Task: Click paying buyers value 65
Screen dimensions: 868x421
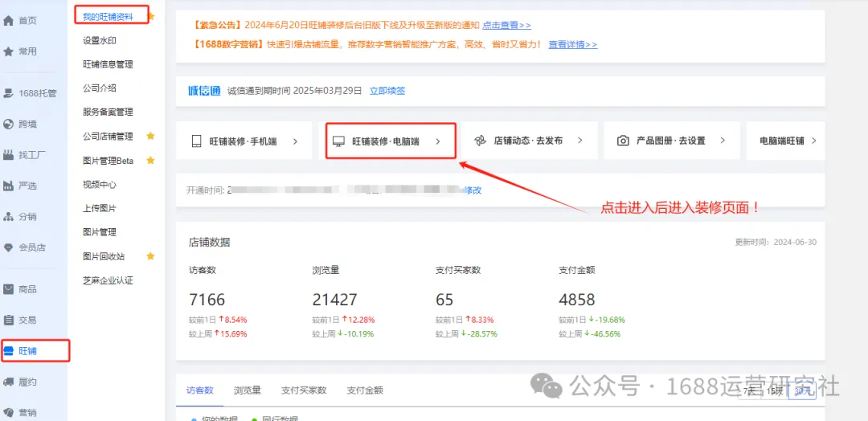Action: [444, 300]
